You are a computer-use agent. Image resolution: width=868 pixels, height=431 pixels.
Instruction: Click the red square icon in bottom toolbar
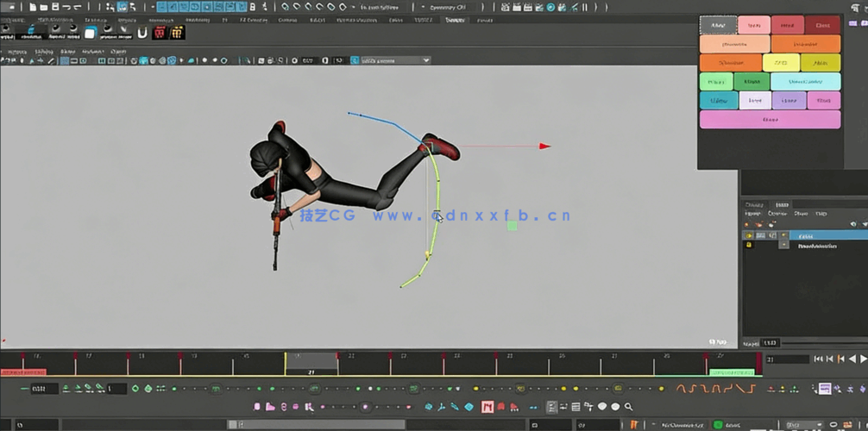tap(487, 407)
